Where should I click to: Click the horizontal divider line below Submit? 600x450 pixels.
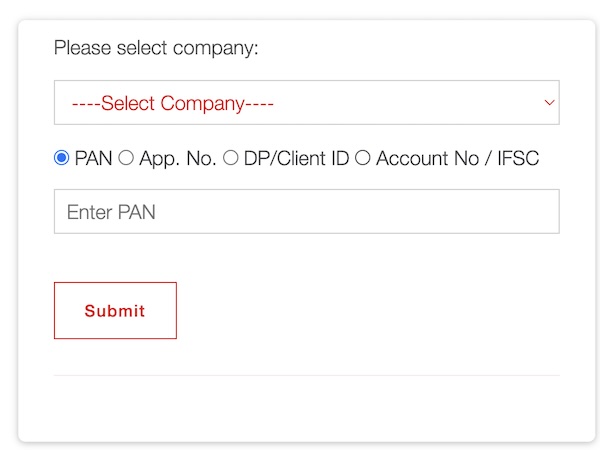point(306,376)
